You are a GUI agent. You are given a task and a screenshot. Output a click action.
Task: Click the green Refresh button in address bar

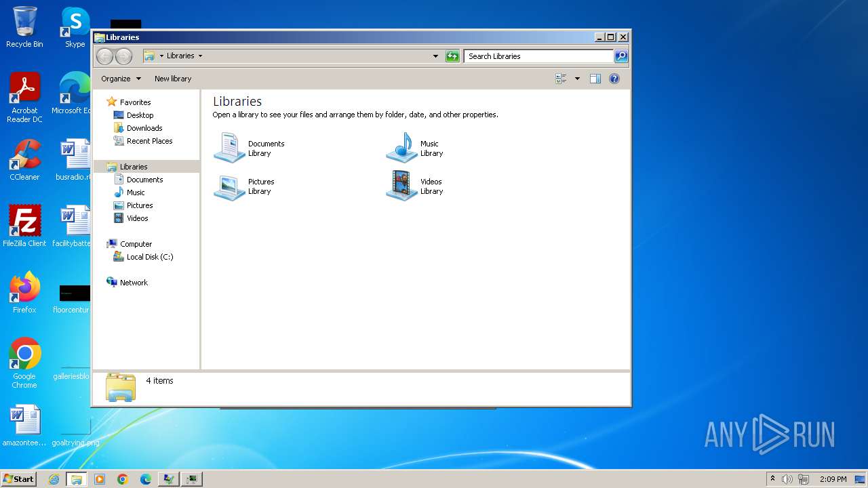452,56
